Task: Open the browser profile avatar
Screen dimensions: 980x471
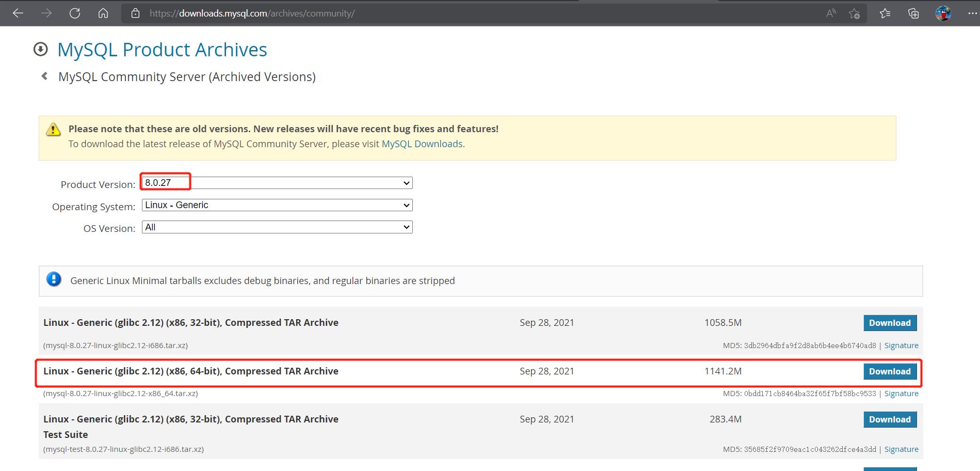Action: [943, 13]
